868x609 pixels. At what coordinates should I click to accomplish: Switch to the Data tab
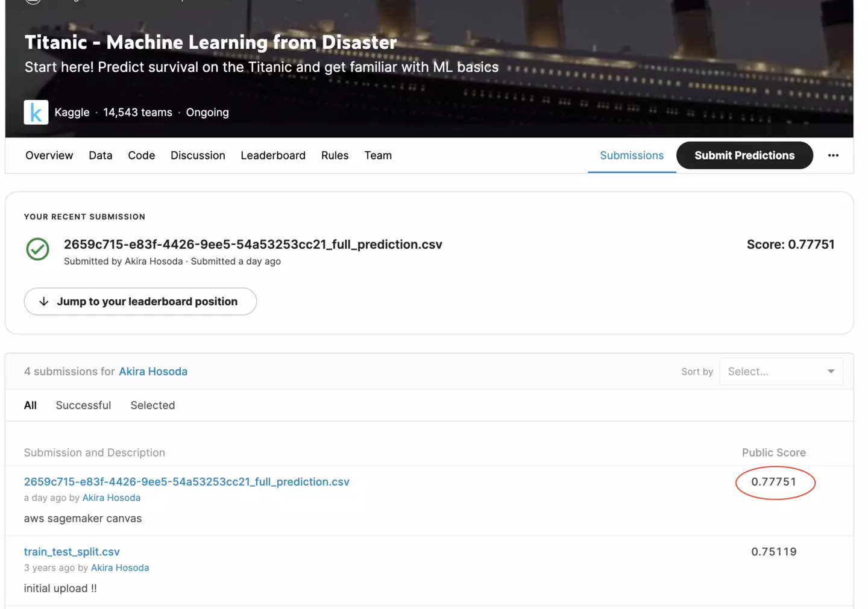click(x=101, y=155)
